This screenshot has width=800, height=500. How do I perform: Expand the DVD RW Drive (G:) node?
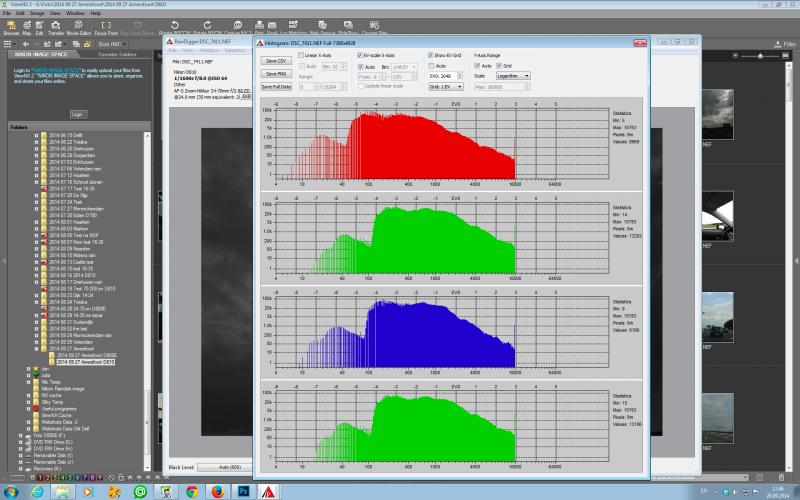tap(21, 442)
